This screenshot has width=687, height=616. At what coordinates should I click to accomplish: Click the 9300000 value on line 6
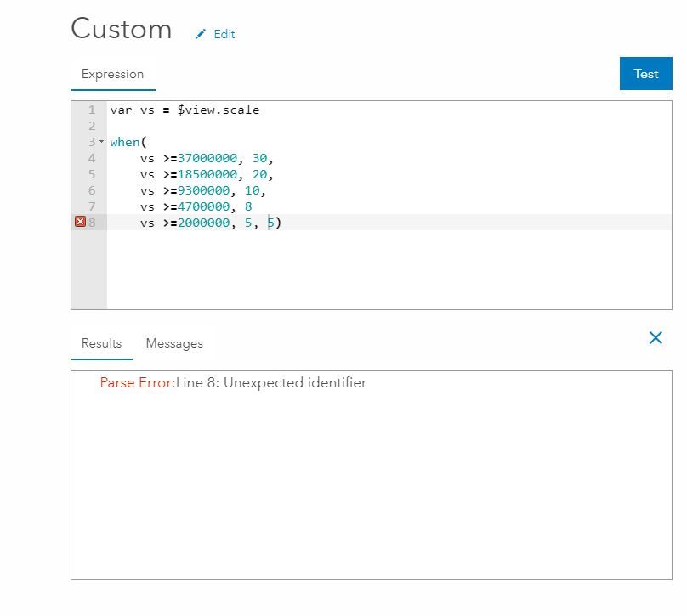(x=204, y=190)
